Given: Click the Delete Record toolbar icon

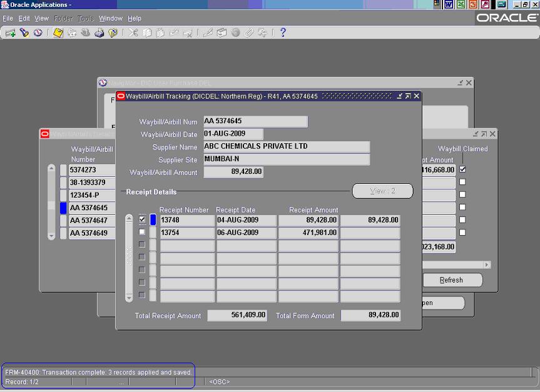Looking at the screenshot, I should click(188, 33).
